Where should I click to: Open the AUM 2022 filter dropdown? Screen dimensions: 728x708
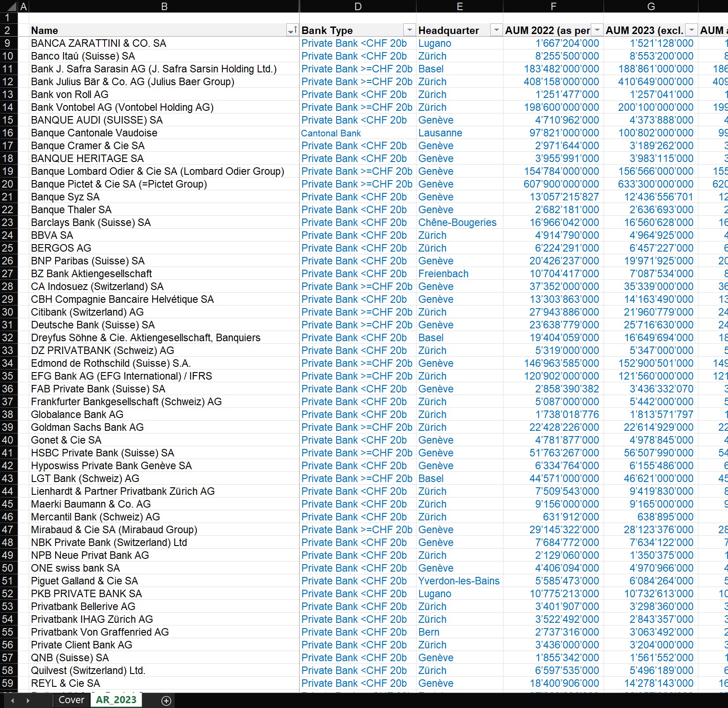pos(597,30)
